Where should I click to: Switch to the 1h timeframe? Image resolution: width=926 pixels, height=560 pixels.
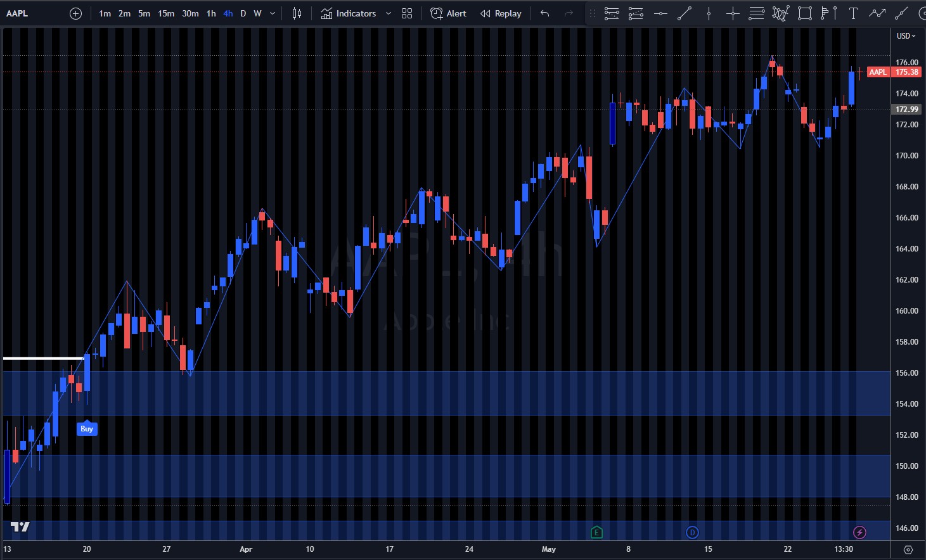(211, 13)
